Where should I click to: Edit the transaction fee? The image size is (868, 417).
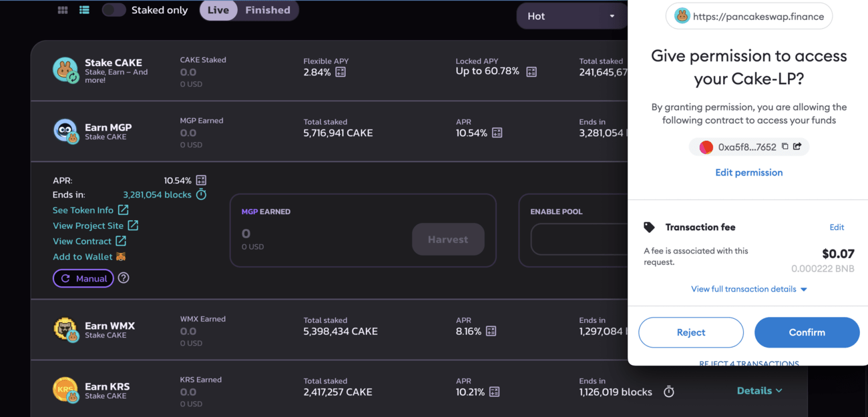pos(837,228)
